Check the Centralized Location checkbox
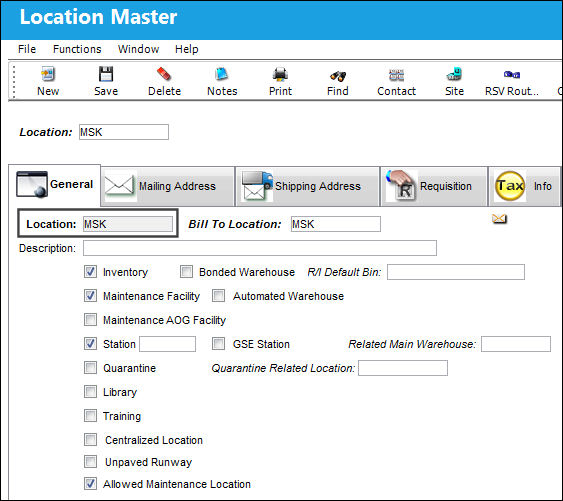563x501 pixels. pyautogui.click(x=90, y=439)
